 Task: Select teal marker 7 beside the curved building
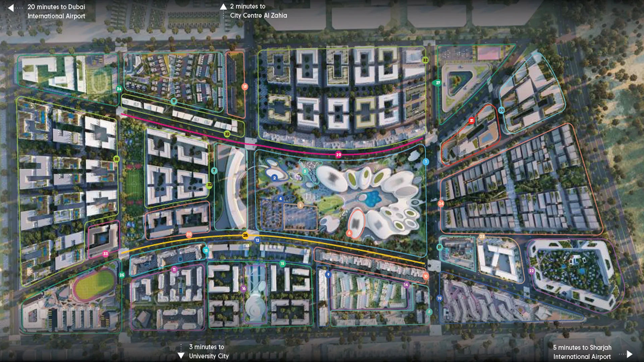[214, 171]
